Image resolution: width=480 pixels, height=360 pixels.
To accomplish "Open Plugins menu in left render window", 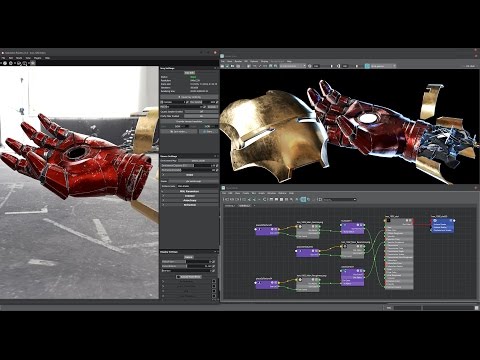I will (x=38, y=58).
